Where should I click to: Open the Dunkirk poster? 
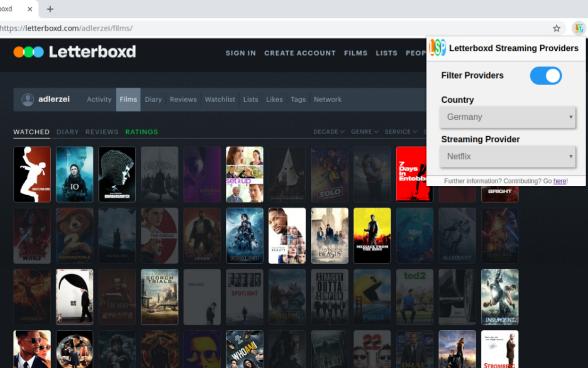click(x=117, y=236)
